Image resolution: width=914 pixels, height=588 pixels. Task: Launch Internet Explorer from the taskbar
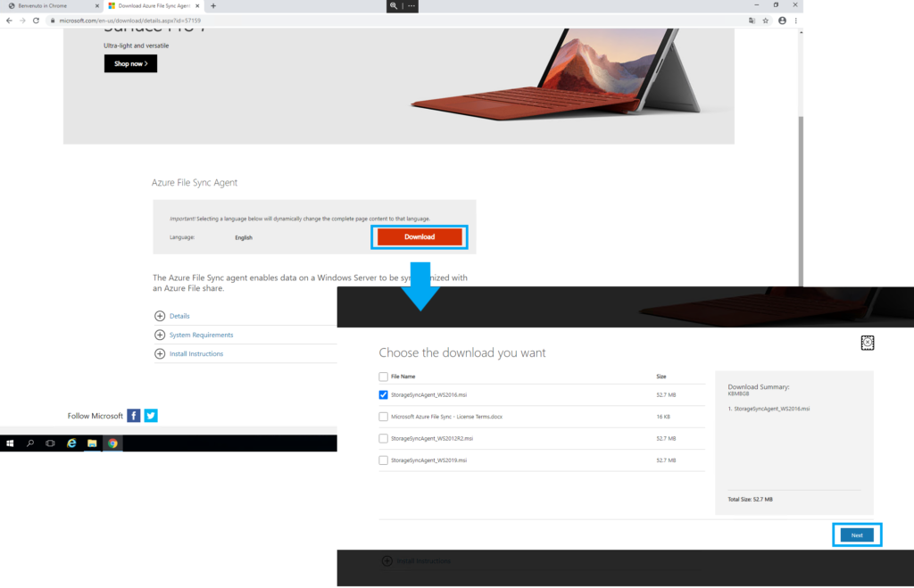[x=71, y=443]
